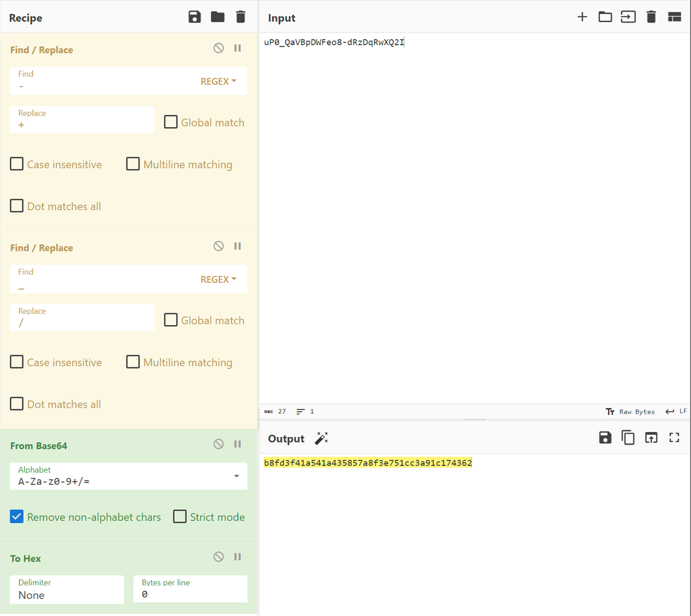Image resolution: width=691 pixels, height=616 pixels.
Task: Set breakpoint on To Hex
Action: pyautogui.click(x=238, y=557)
